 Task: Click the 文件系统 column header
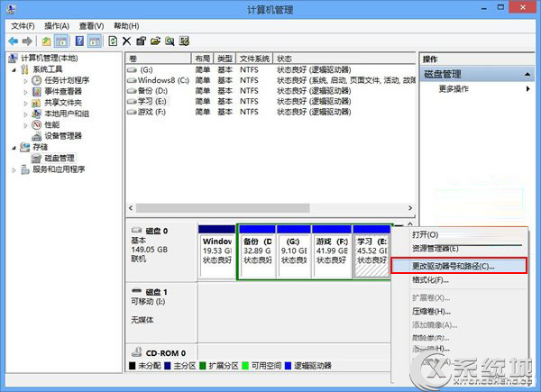254,58
